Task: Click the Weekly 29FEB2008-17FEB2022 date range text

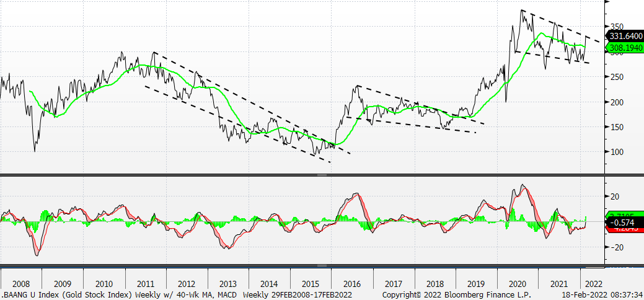Action: pyautogui.click(x=298, y=294)
